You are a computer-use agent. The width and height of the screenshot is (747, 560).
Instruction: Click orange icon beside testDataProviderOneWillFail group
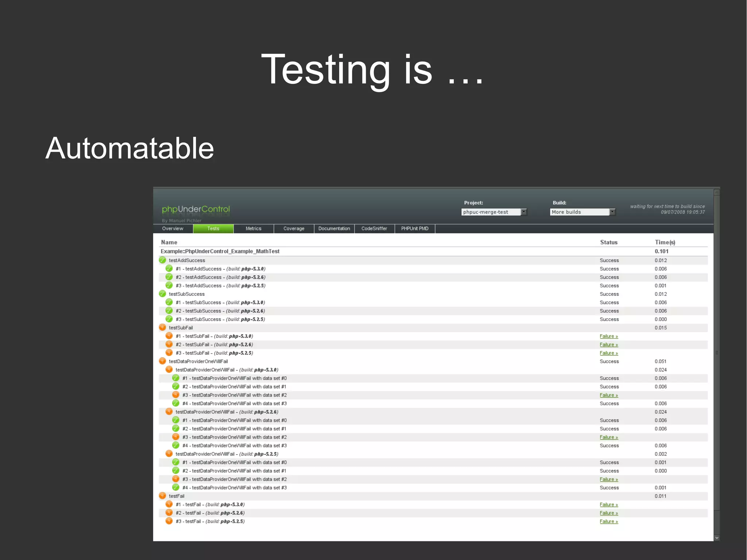point(163,361)
